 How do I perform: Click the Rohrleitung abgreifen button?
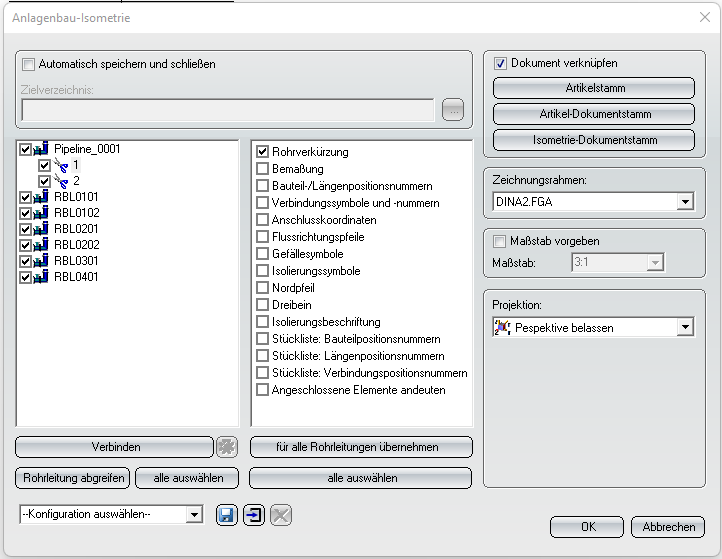coord(73,478)
